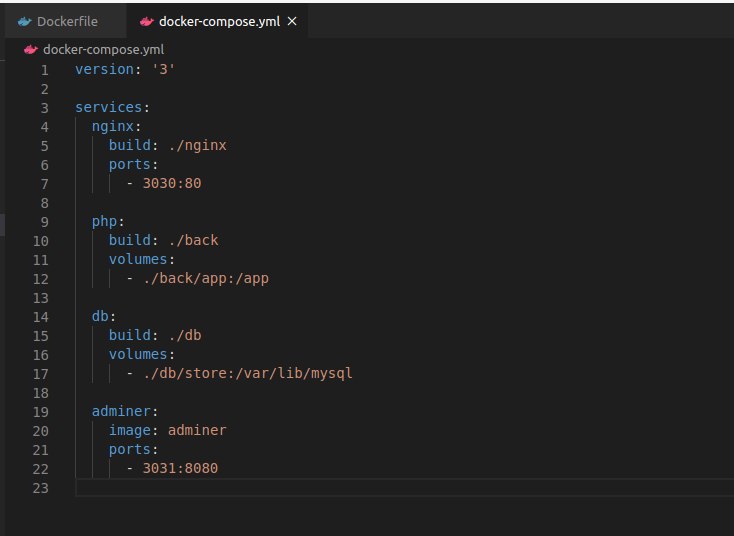Switch to the Dockerfile tab

point(66,22)
